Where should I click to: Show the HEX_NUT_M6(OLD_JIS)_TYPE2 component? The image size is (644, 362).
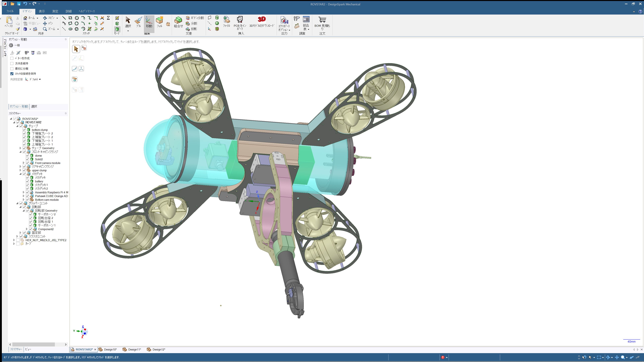point(18,240)
